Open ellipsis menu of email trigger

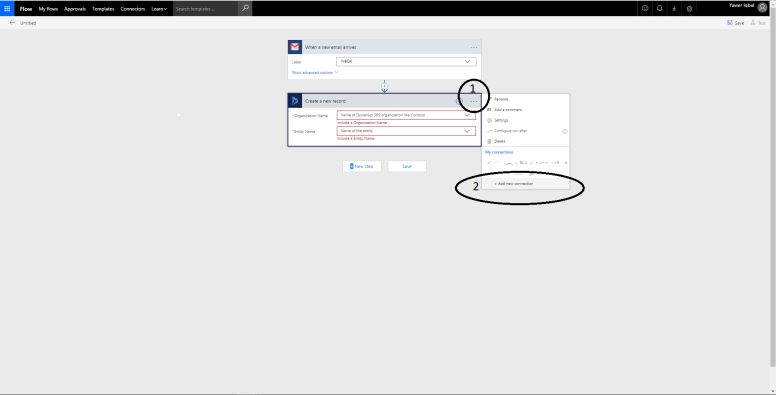(474, 48)
